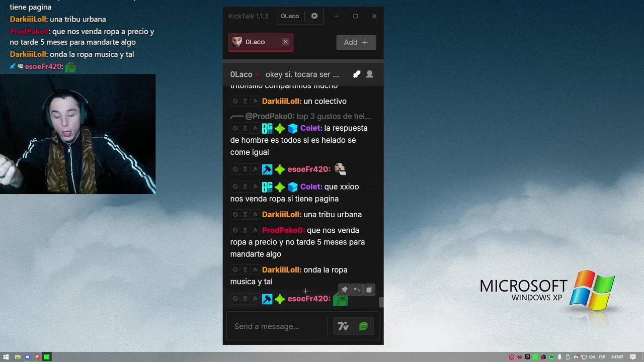
Task: Open ProdPako0's user card in KickTalk chat
Action: [x=283, y=230]
